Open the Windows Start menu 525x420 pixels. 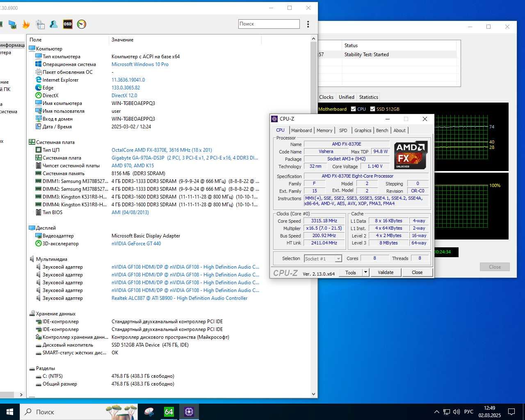tap(10, 412)
